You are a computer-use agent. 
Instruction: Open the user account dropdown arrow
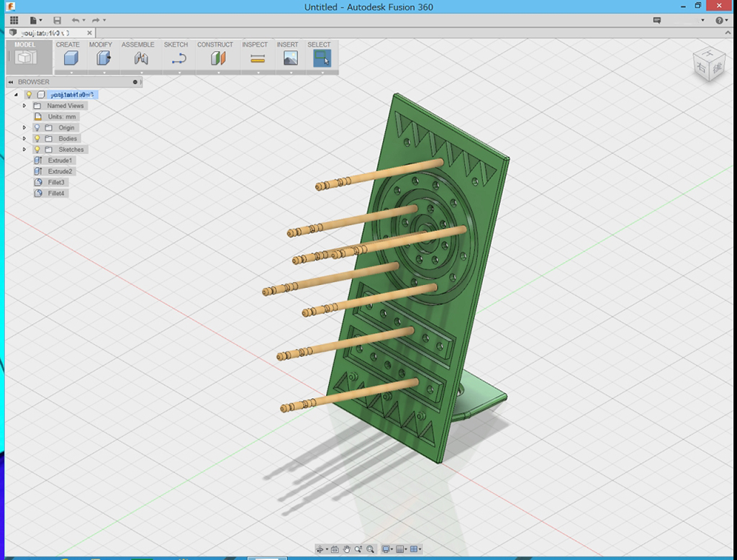(702, 20)
